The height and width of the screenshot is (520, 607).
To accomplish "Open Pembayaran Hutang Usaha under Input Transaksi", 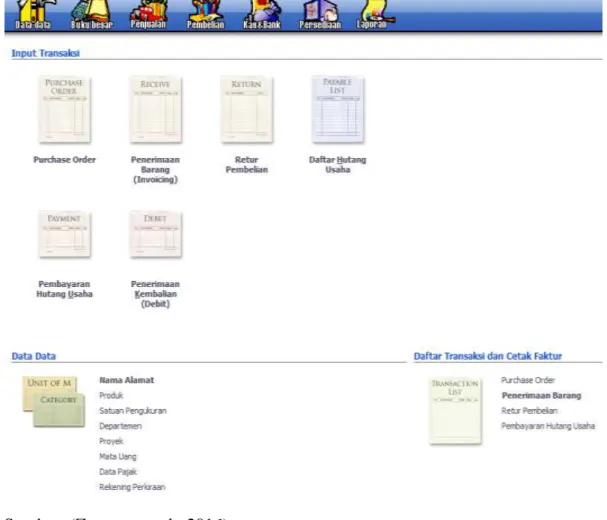I will click(x=64, y=289).
